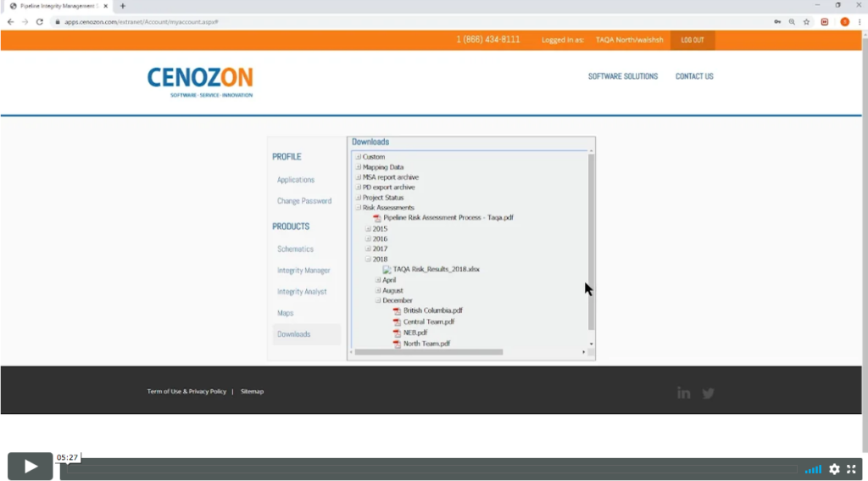Open the Central Team.pdf file icon

(x=397, y=322)
